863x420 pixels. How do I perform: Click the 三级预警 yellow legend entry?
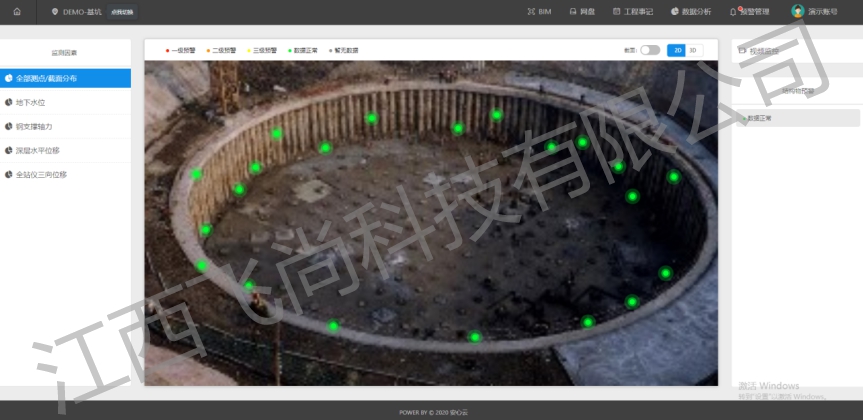click(262, 50)
